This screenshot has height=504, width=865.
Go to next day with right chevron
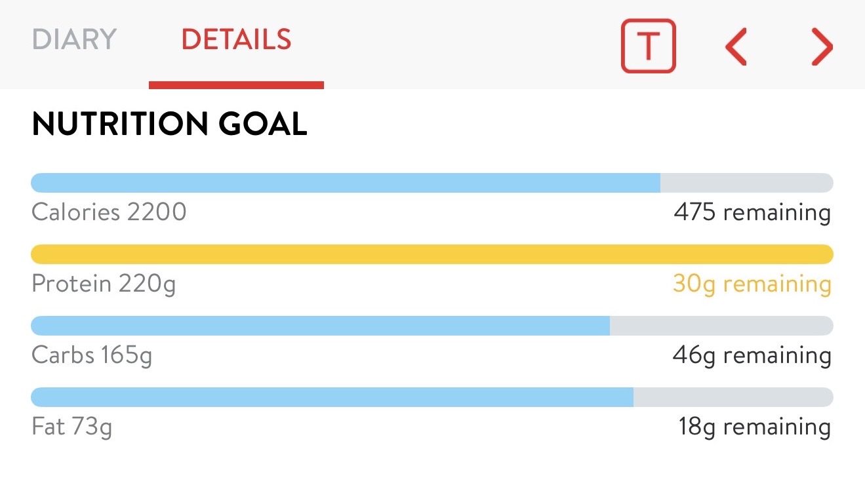click(822, 46)
